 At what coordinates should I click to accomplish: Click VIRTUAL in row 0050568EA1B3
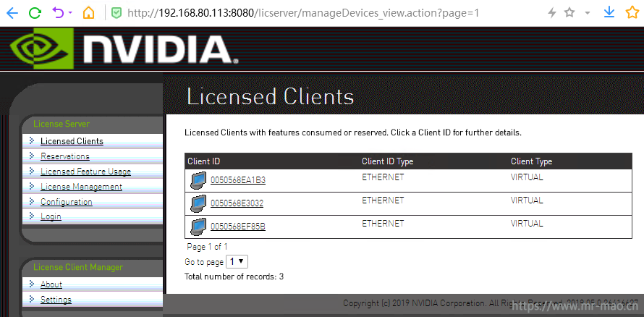[x=527, y=177]
